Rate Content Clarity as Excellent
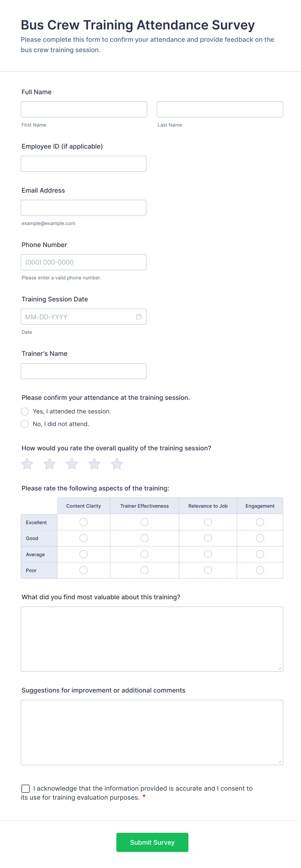The image size is (301, 868). tap(84, 522)
